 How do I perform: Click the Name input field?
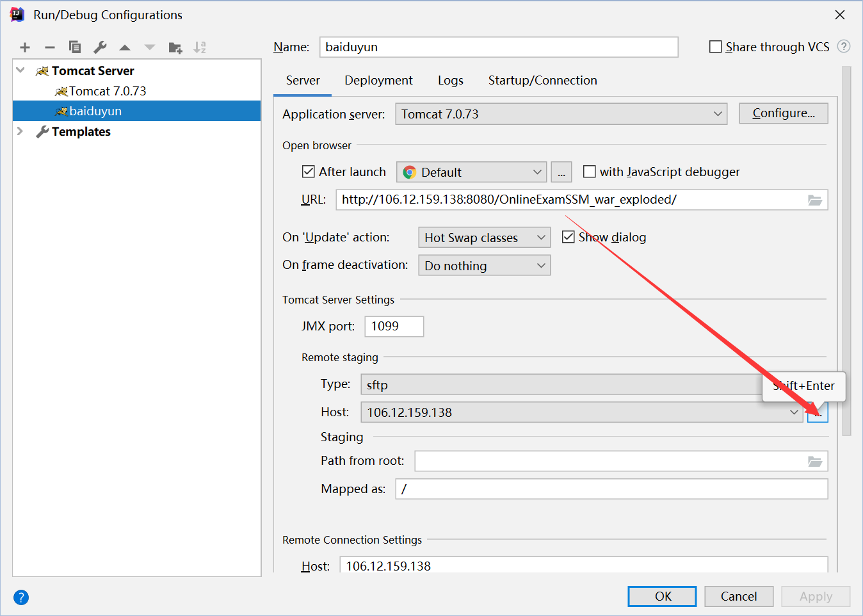[499, 47]
